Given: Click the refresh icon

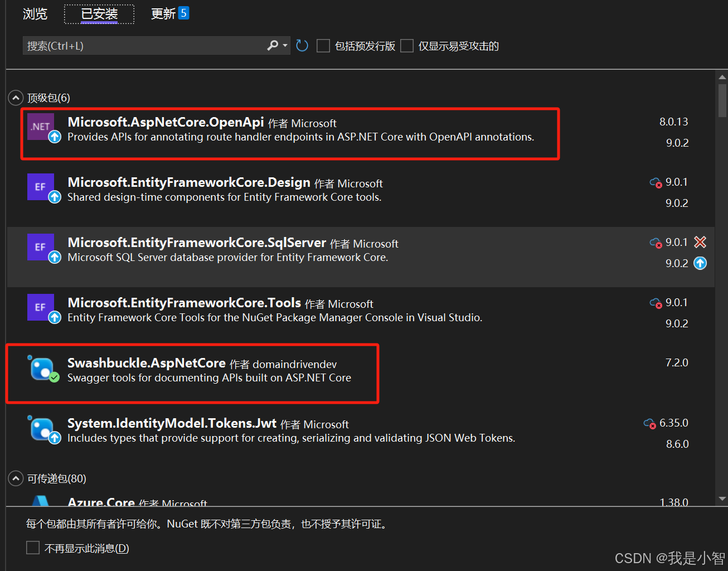Looking at the screenshot, I should 302,46.
